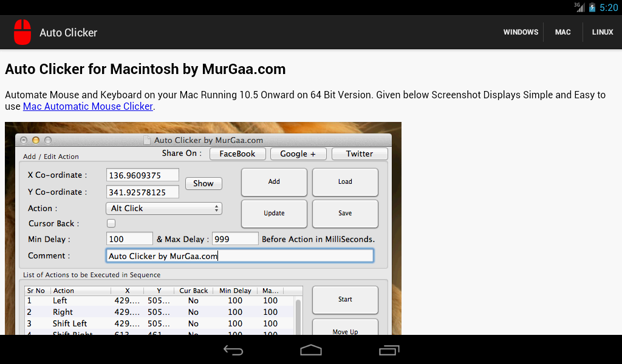
Task: Tap the Android back navigation icon
Action: point(233,350)
